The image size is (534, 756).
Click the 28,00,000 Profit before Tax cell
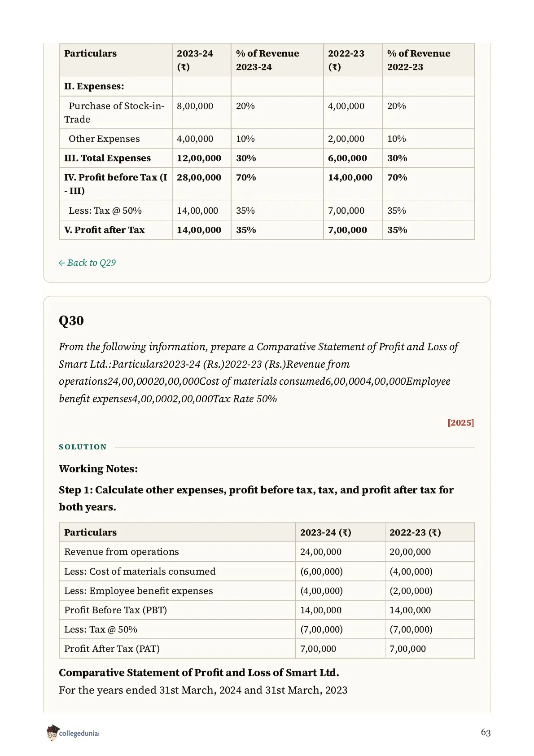199,177
